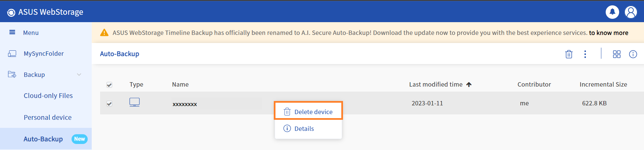644x150 pixels.
Task: Go to Cloud-only Files
Action: (48, 96)
